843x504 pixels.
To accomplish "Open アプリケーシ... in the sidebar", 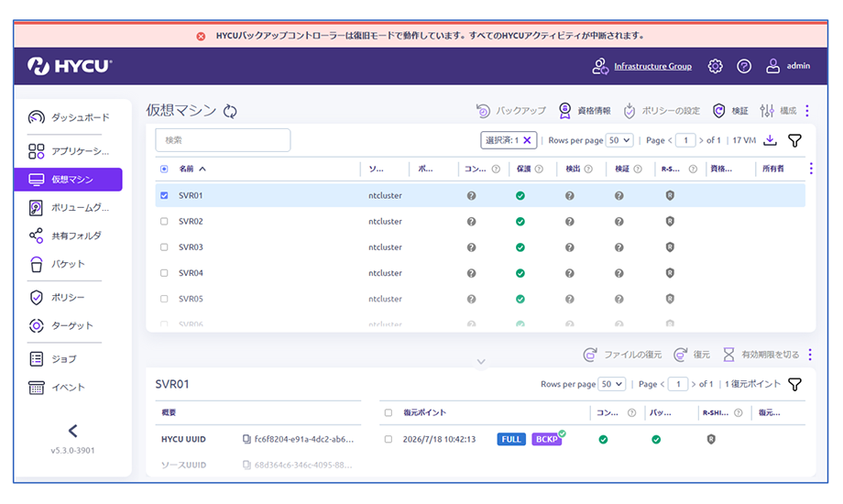I will coord(69,151).
